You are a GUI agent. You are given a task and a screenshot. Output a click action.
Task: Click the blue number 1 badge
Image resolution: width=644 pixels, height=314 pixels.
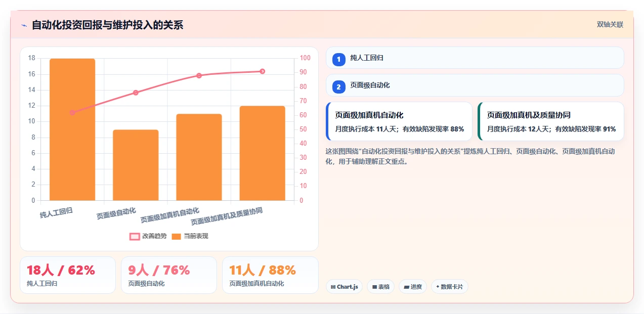[x=338, y=59]
